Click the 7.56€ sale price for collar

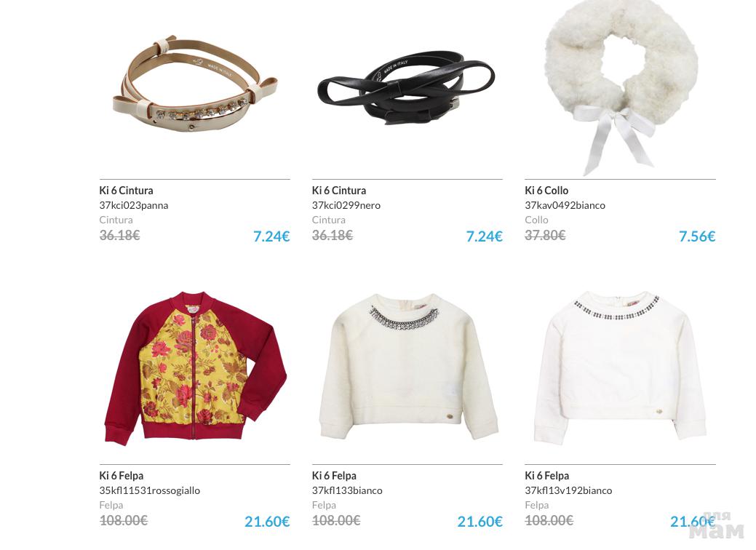tap(696, 236)
